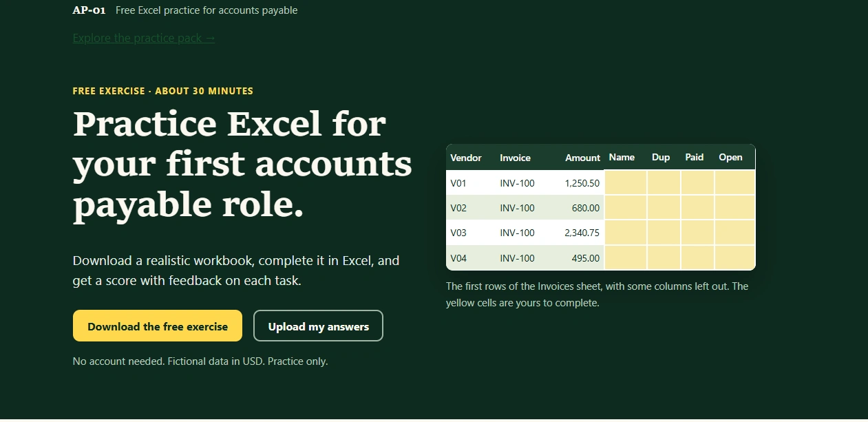The width and height of the screenshot is (868, 422).
Task: Click the AP-01 logo text
Action: click(89, 10)
